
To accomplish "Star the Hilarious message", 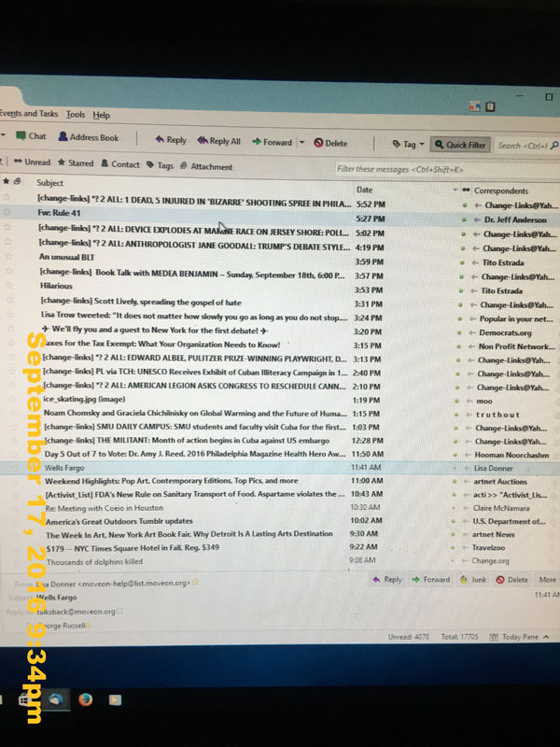I will (9, 285).
